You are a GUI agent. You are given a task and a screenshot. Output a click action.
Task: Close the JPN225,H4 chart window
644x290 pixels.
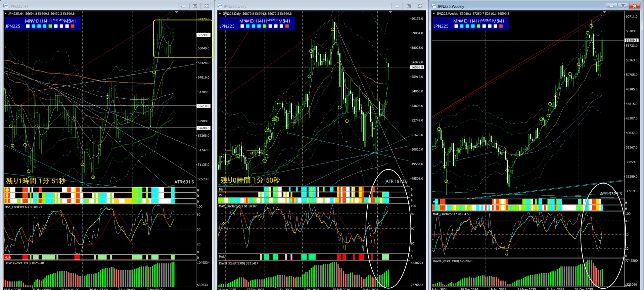[206, 6]
